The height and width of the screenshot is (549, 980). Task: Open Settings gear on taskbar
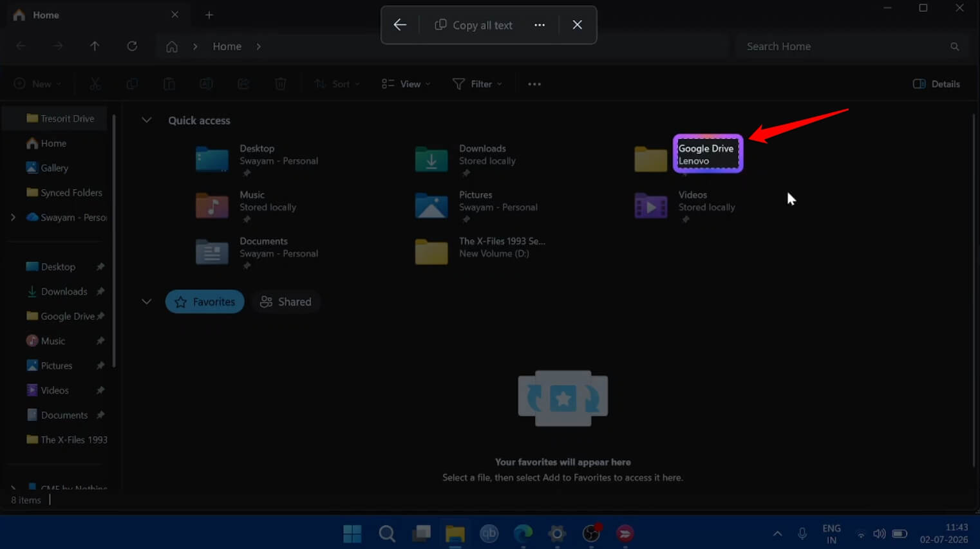[x=557, y=534]
